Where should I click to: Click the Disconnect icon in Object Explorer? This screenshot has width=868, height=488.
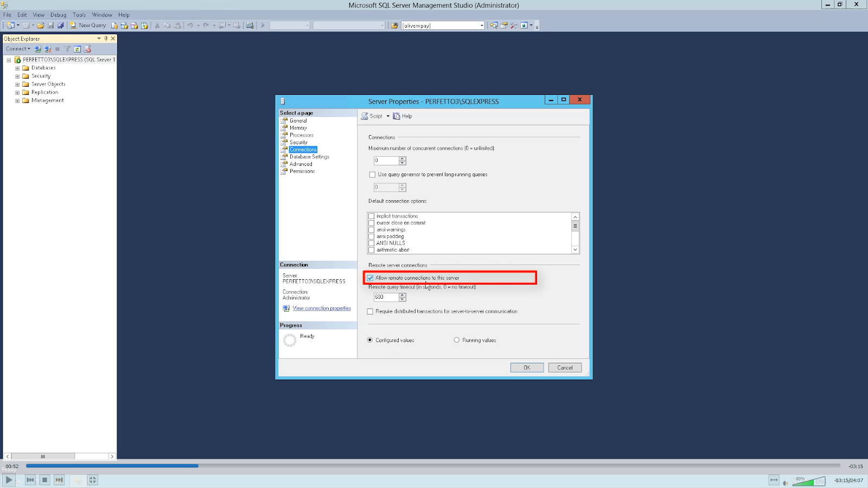(47, 49)
